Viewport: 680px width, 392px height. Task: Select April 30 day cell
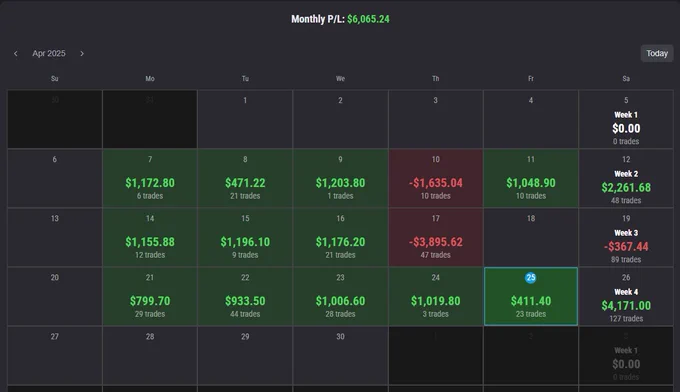click(340, 355)
